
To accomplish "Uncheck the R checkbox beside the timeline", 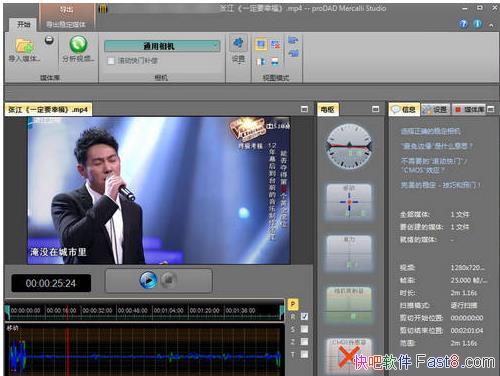I will click(304, 316).
